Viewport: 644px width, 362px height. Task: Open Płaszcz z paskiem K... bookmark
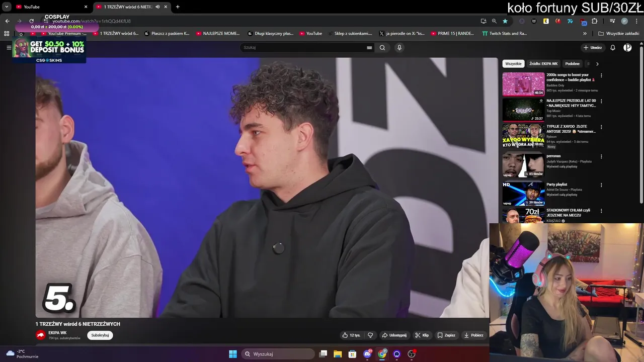167,34
